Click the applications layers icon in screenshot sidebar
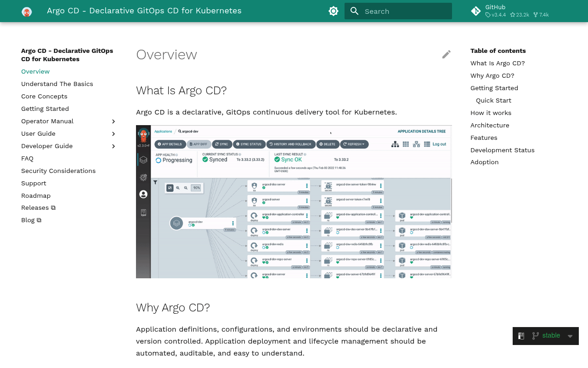 pyautogui.click(x=143, y=160)
